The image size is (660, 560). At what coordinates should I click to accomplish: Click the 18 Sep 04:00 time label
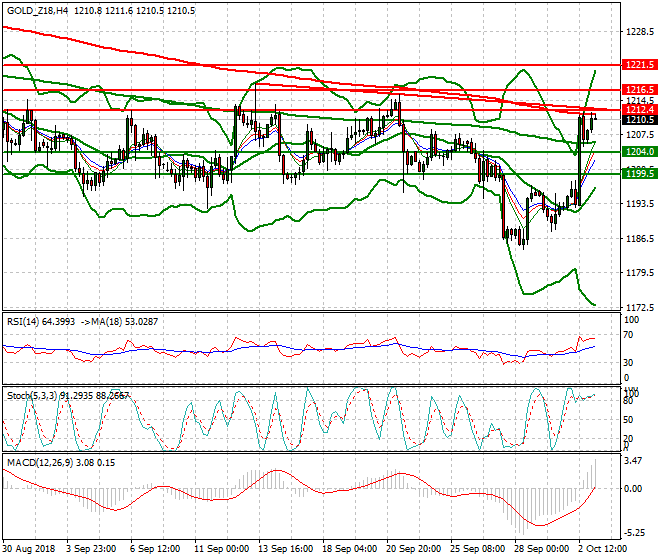point(350,549)
